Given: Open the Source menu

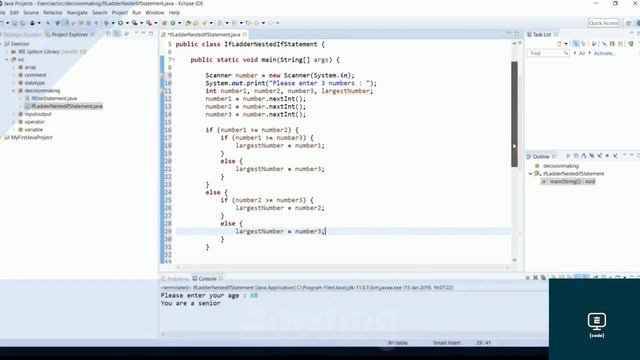Looking at the screenshot, I should [x=31, y=13].
